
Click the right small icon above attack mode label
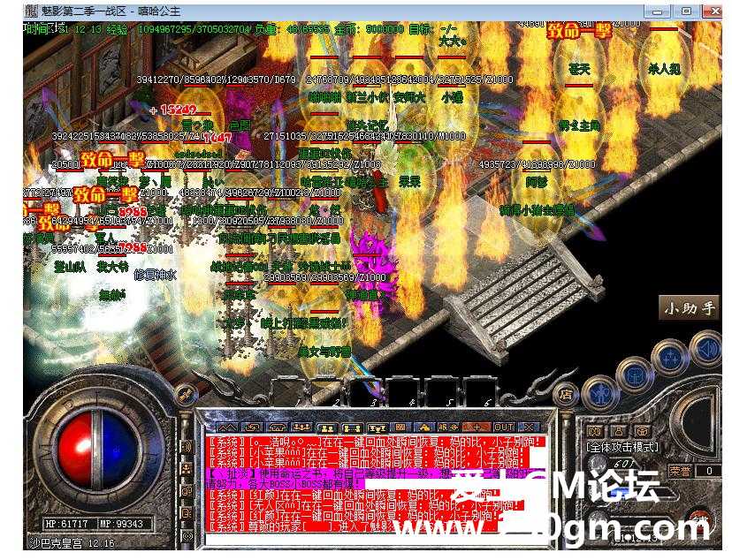tap(644, 431)
